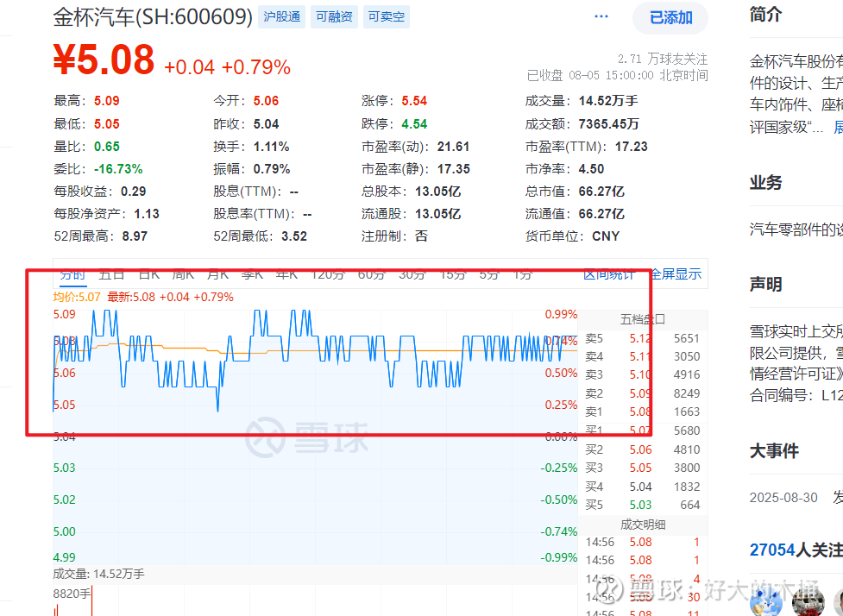Switch to the 120分 chart tab
Viewport: 843px width, 616px height.
(x=327, y=274)
